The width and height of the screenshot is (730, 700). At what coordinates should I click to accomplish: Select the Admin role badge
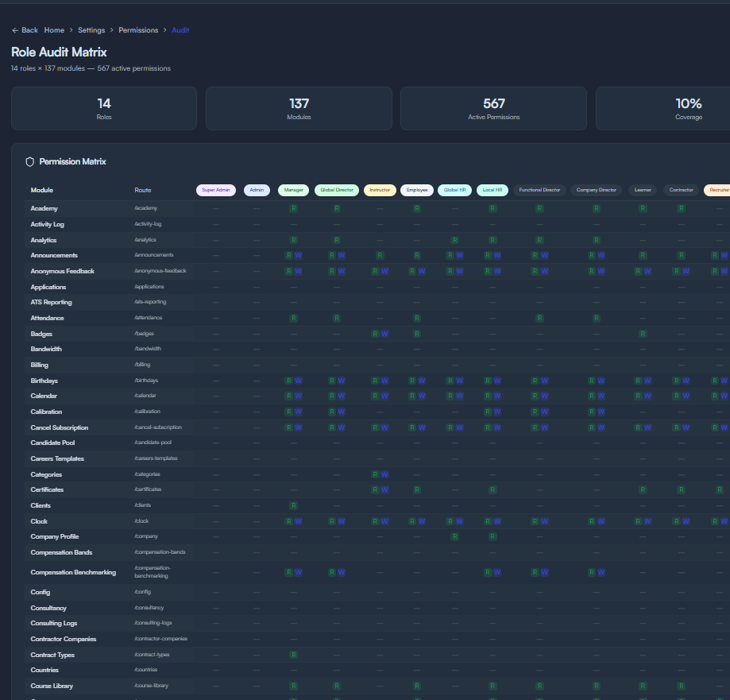(x=257, y=190)
